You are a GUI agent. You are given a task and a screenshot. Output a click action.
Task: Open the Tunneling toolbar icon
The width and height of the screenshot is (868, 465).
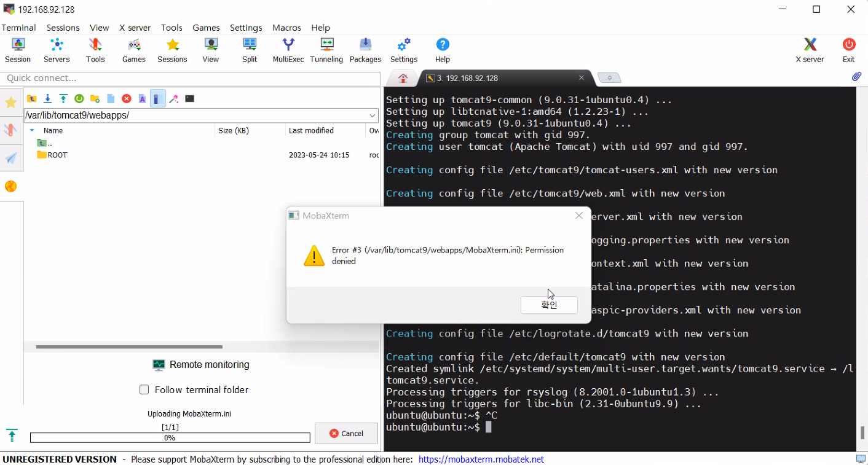tap(326, 50)
